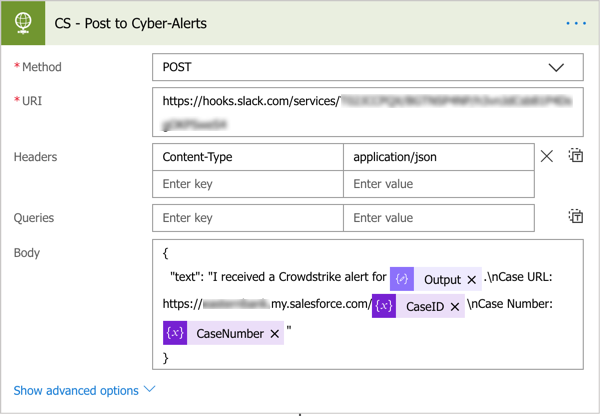601x416 pixels.
Task: Click the Queries field label
Action: pyautogui.click(x=34, y=218)
